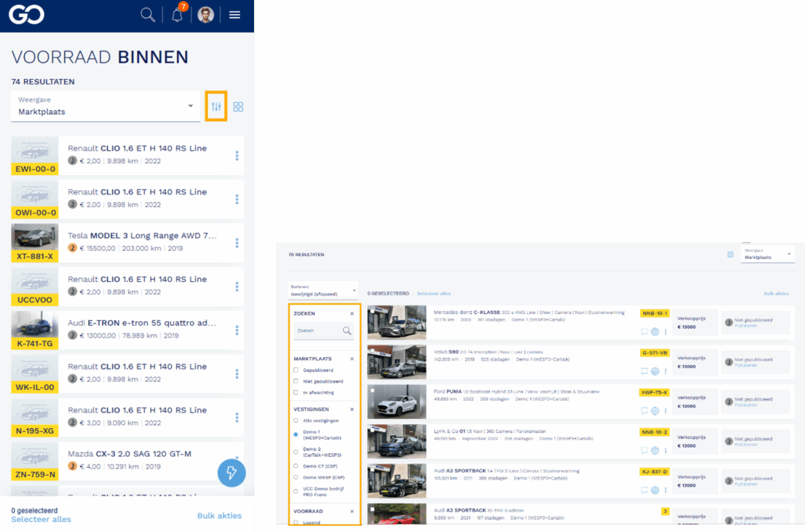
Task: Open more options for Ford Puma
Action: tap(665, 410)
